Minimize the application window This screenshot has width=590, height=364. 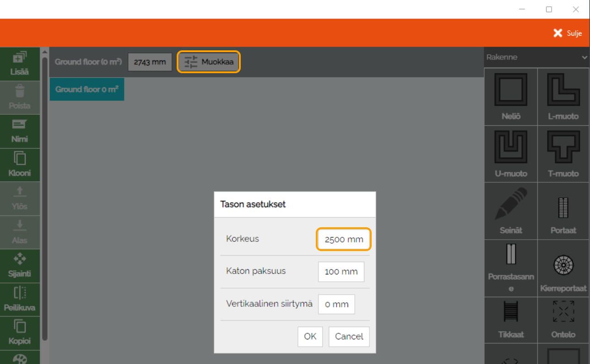(x=522, y=9)
